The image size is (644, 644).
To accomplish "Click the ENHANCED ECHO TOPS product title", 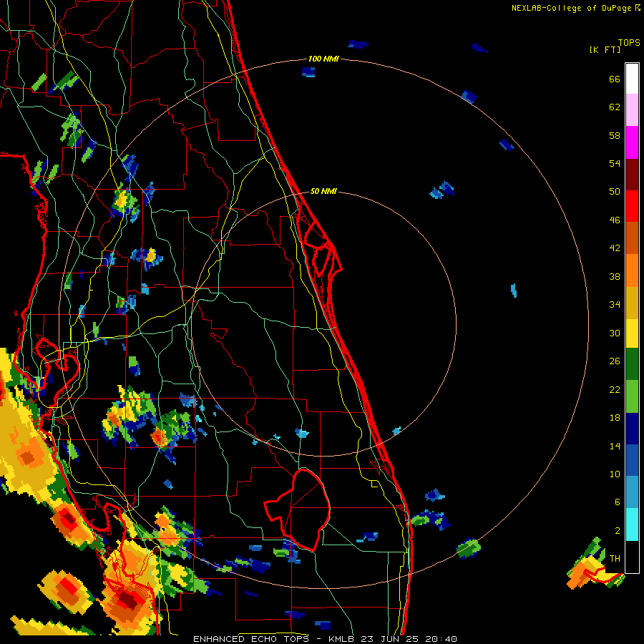I will [252, 639].
